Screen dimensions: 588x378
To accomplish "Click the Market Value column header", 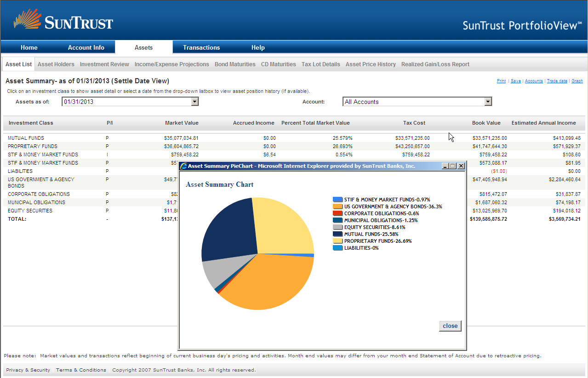I will [182, 123].
